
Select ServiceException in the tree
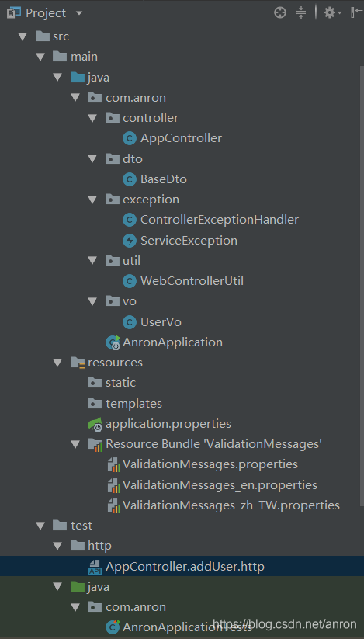coord(189,241)
